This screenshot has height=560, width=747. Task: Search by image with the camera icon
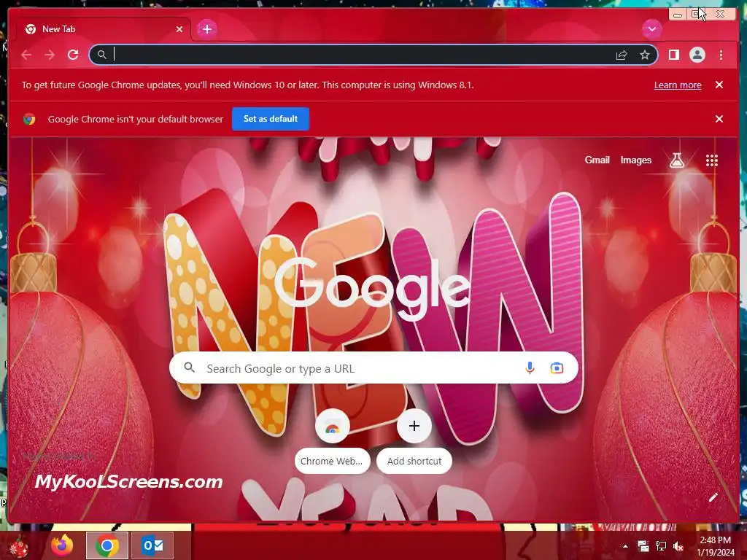557,367
